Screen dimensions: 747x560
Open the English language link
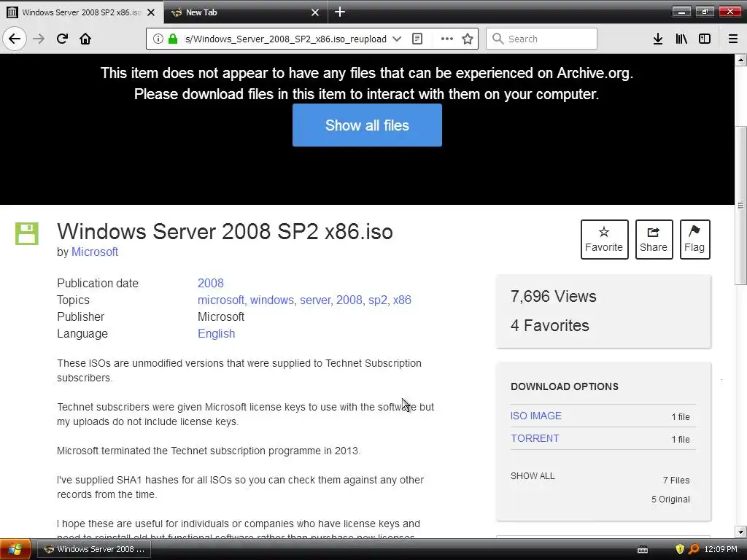tap(216, 333)
